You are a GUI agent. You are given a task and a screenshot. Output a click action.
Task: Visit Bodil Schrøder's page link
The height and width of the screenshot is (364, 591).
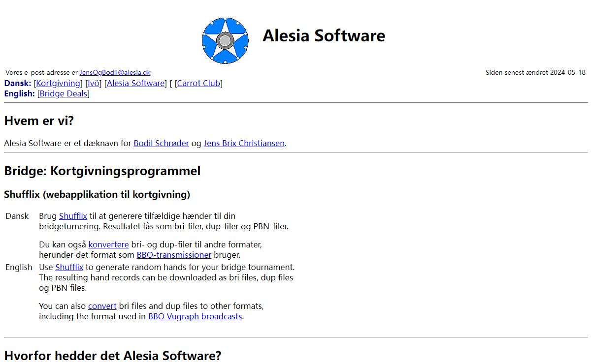(161, 143)
